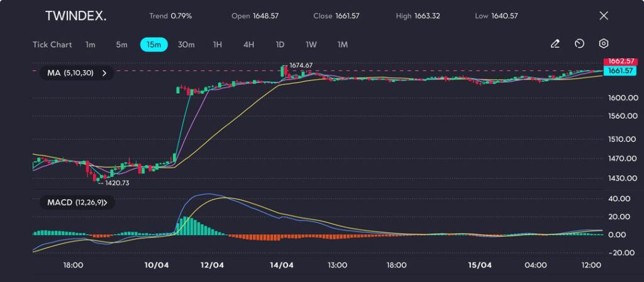This screenshot has height=282, width=644.
Task: Choose the 1H timeframe
Action: [218, 45]
